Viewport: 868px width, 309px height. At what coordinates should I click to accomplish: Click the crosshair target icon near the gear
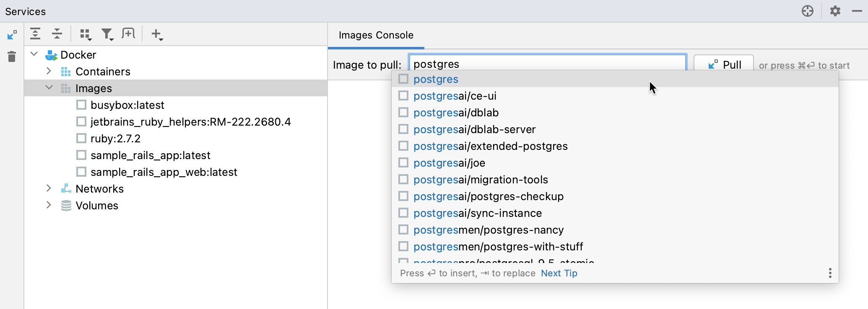[x=808, y=11]
